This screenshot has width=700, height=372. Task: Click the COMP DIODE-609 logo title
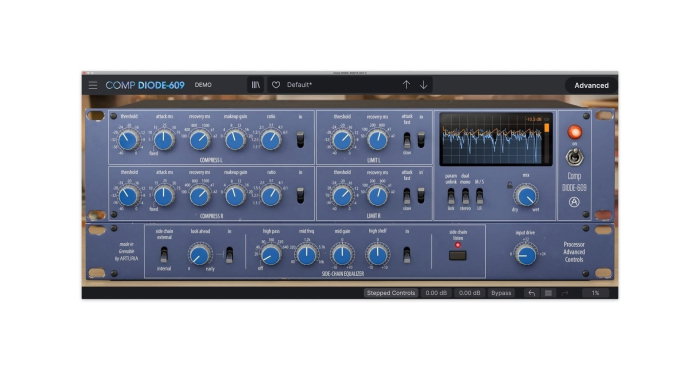(145, 85)
